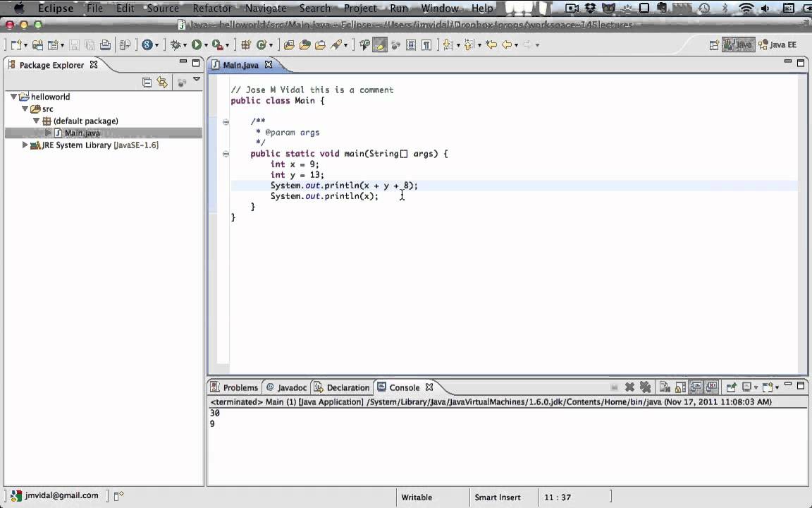The width and height of the screenshot is (812, 508).
Task: Toggle Mark Occurrences highlighter in toolbar
Action: (380, 44)
